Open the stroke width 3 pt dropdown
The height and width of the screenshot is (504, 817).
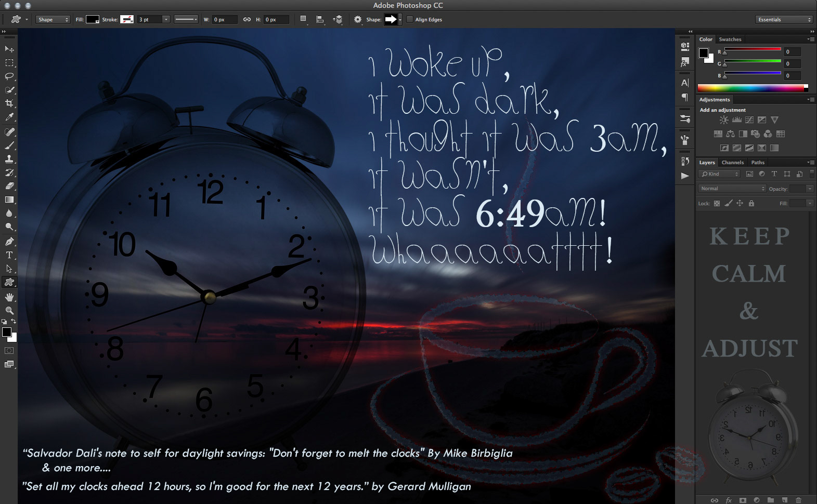coord(166,20)
